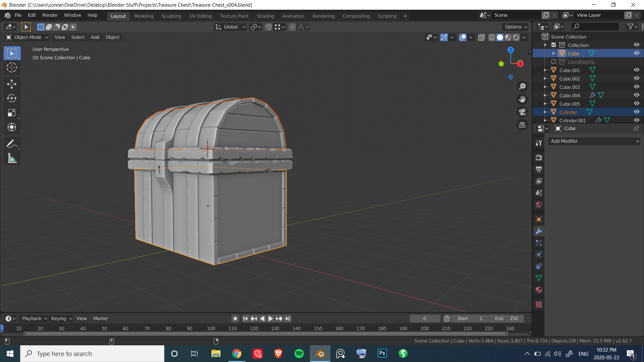Toggle camera view in viewport
The image size is (644, 362).
coord(522,112)
